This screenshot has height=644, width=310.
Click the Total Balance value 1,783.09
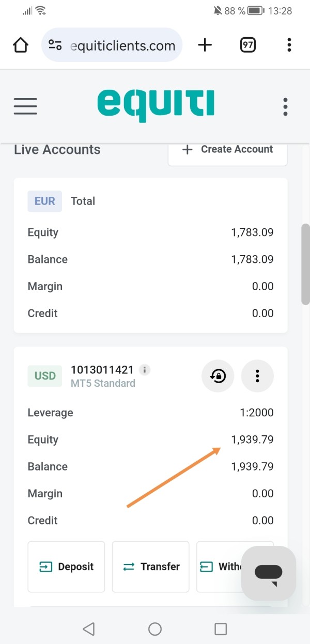[x=253, y=259]
